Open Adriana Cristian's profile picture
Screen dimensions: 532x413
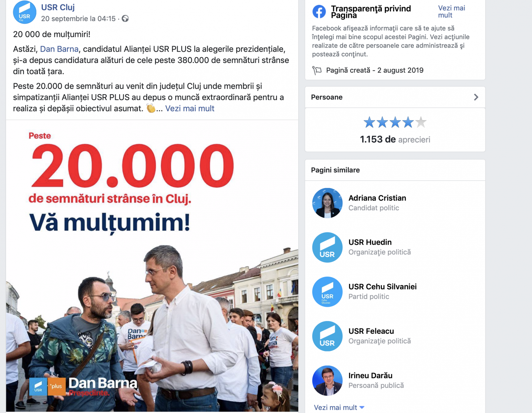coord(327,203)
